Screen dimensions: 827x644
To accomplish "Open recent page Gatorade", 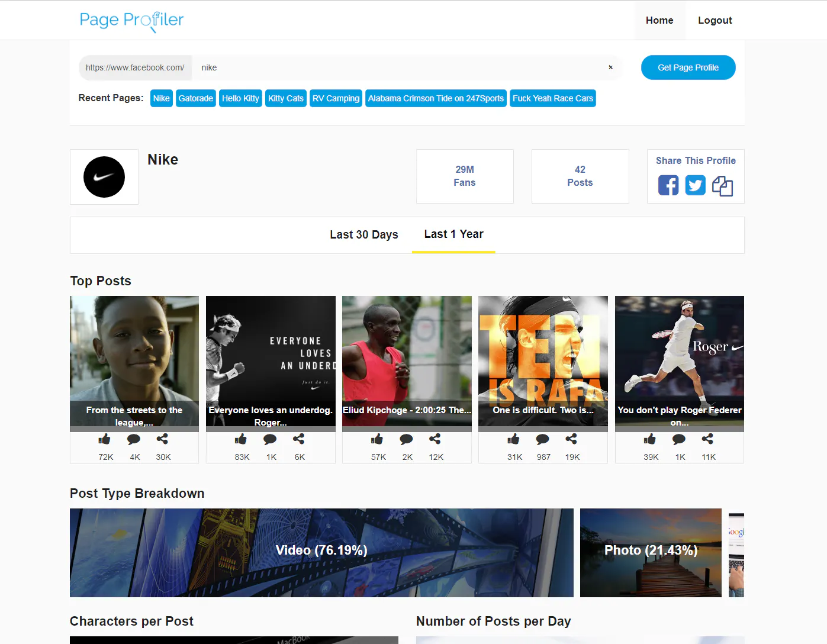I will coord(196,98).
